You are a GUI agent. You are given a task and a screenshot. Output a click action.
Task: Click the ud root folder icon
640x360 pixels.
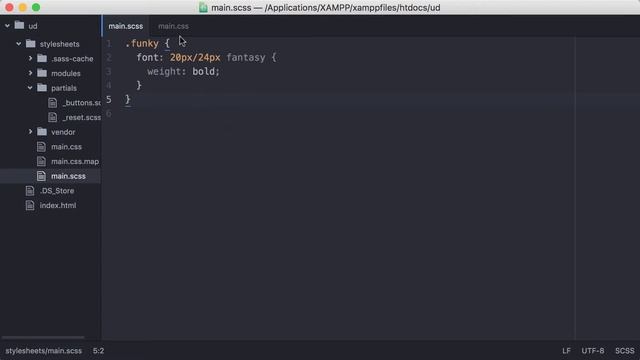(19, 25)
